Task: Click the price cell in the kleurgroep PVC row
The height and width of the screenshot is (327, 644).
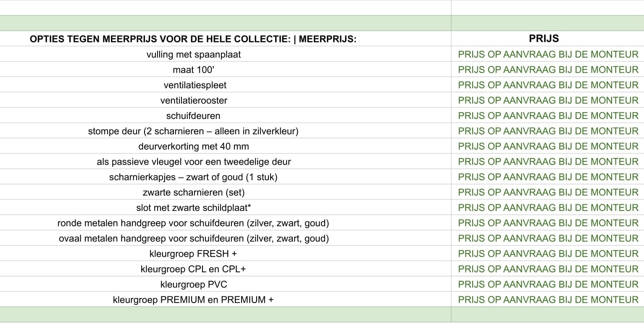Action: click(548, 285)
